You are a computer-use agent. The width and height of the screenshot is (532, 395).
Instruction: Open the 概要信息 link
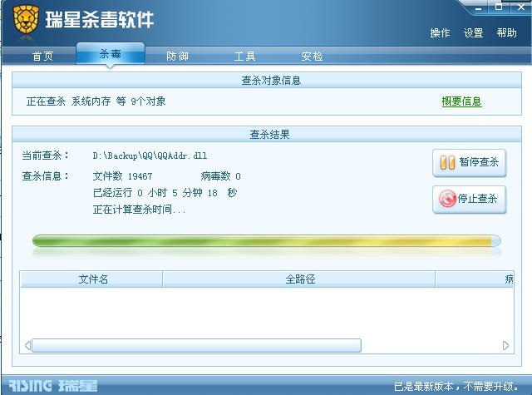(462, 101)
